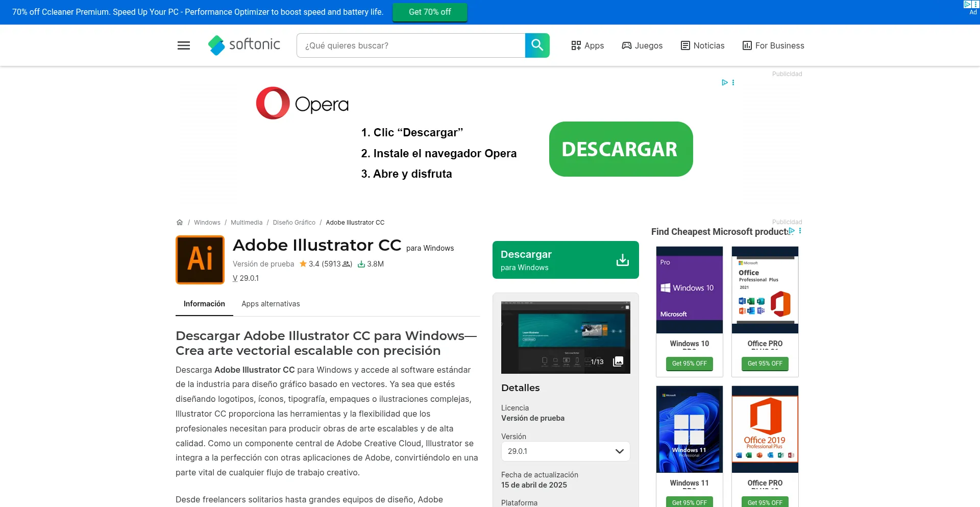Screen dimensions: 980x507
Task: Open ad options menu beside Microsoft products ad
Action: [800, 231]
